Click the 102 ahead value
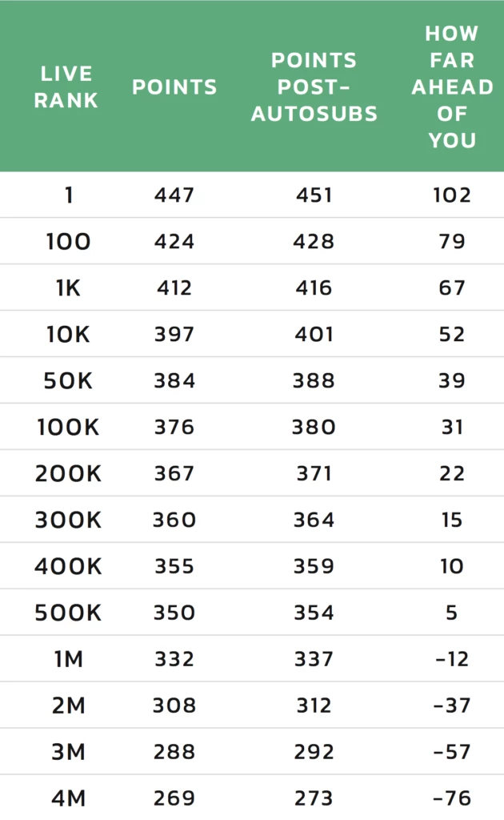This screenshot has height=820, width=504. pos(452,195)
